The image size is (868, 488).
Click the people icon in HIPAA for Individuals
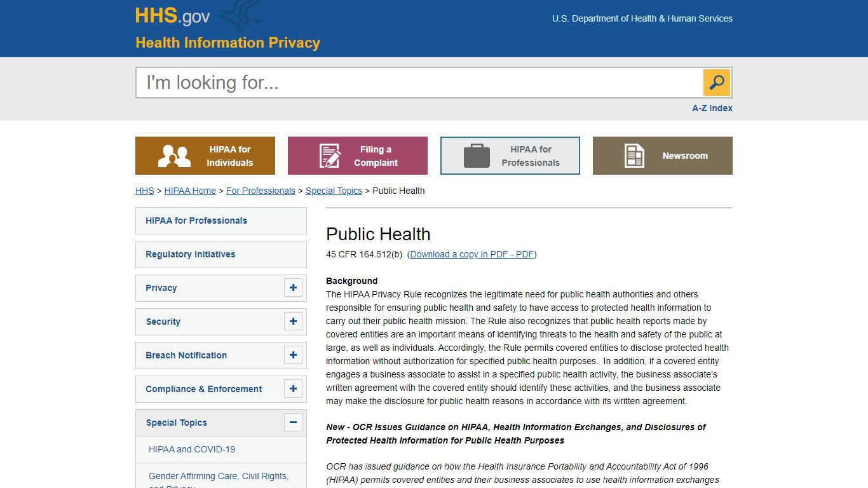[x=174, y=156]
